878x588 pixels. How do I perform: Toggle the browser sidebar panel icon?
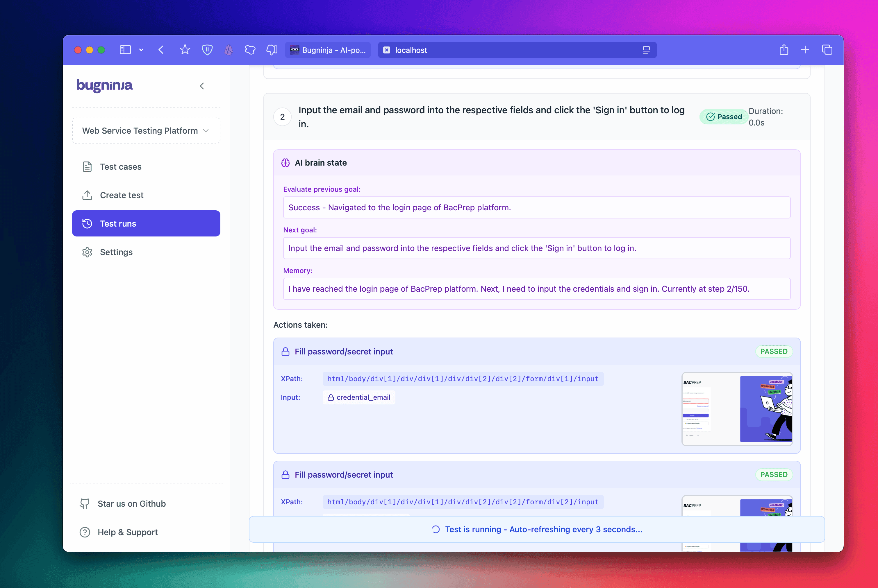pyautogui.click(x=125, y=50)
